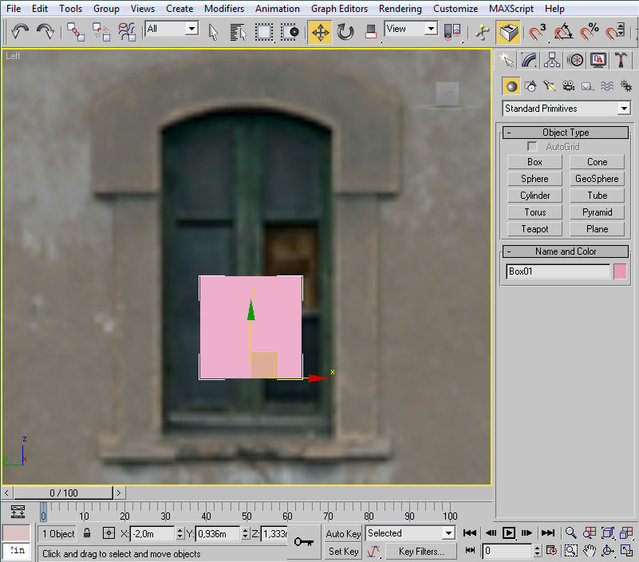Open the Standard Primitives dropdown
This screenshot has height=562, width=639.
click(566, 108)
